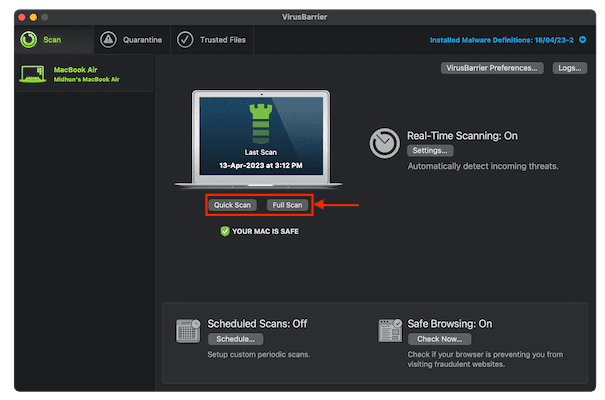The image size is (605, 400).
Task: Click the green Scan tab icon
Action: pos(29,40)
